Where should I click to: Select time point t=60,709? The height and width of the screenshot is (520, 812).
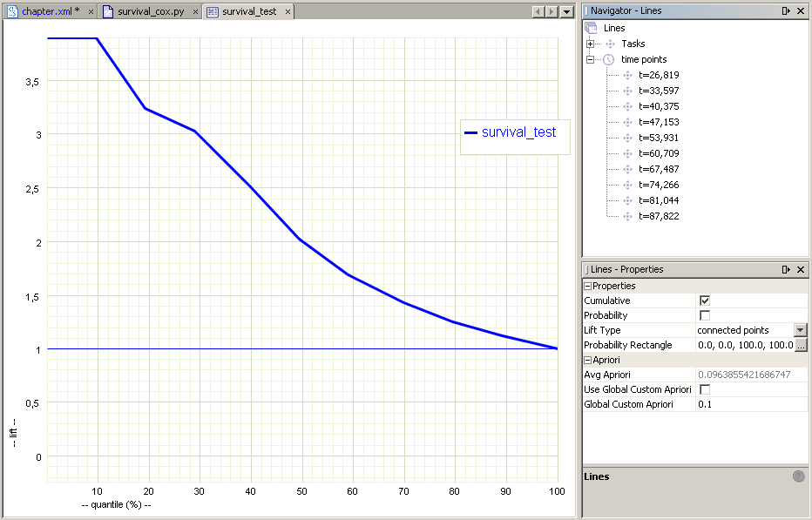[659, 153]
